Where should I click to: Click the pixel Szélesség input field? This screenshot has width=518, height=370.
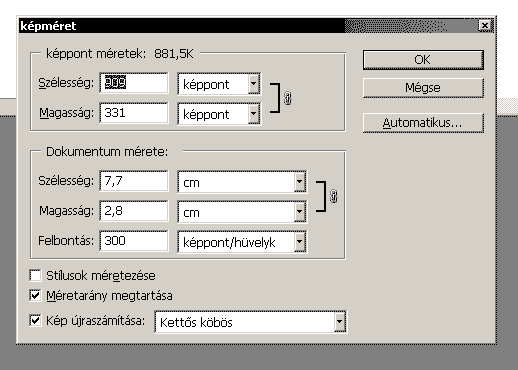pyautogui.click(x=134, y=83)
